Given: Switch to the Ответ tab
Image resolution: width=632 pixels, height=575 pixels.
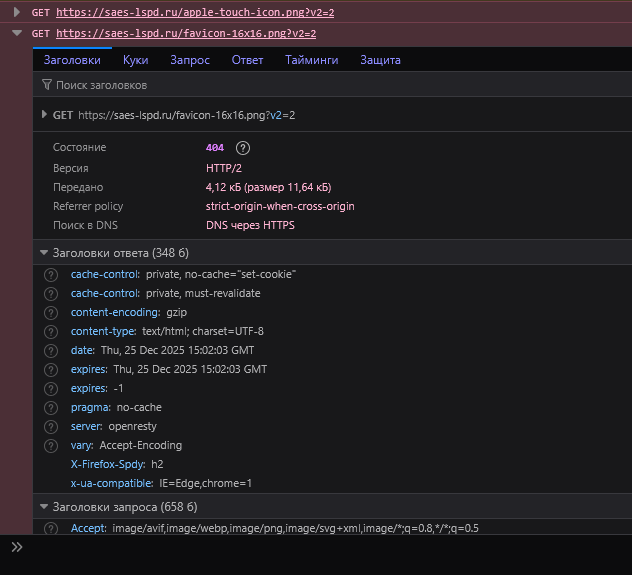Looking at the screenshot, I should point(247,60).
